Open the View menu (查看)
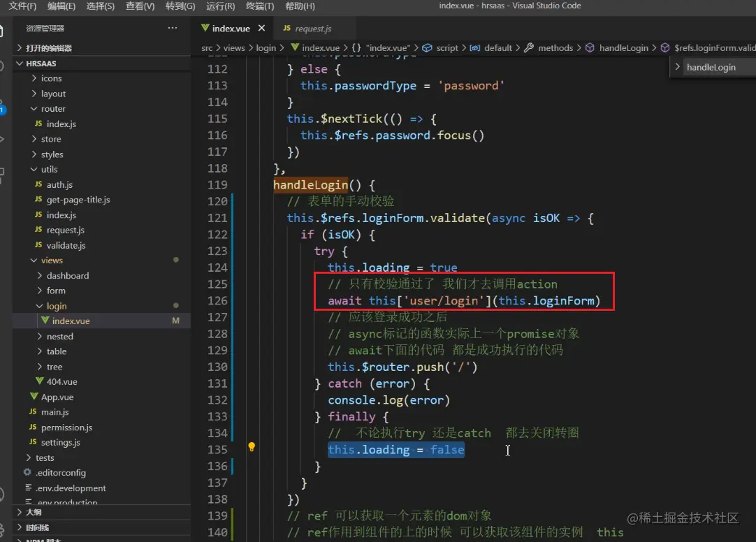 point(140,6)
